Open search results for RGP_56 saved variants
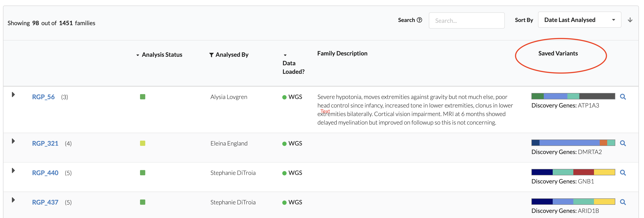644x218 pixels. coord(623,97)
